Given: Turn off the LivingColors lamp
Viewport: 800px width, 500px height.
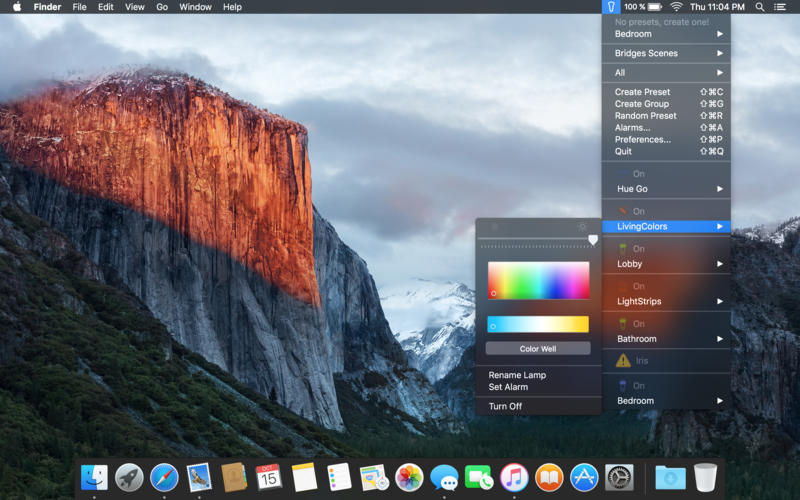Looking at the screenshot, I should click(505, 406).
